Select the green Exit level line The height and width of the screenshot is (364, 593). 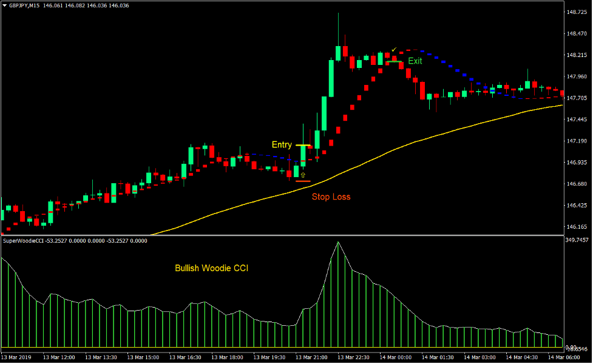point(393,61)
